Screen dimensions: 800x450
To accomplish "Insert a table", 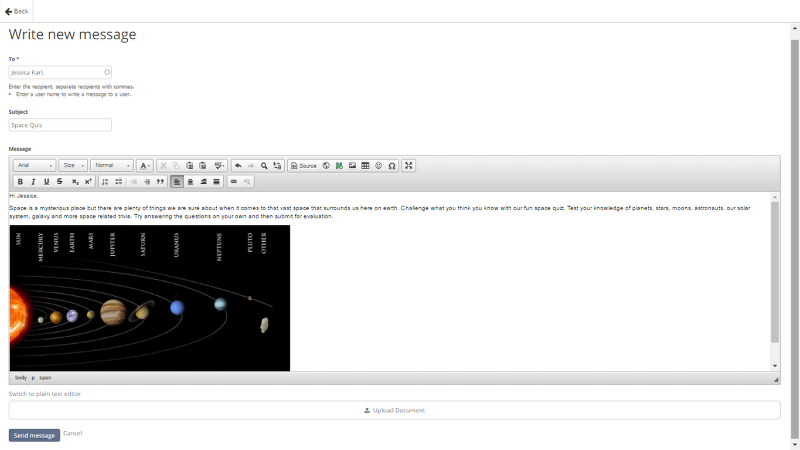I will click(x=365, y=166).
